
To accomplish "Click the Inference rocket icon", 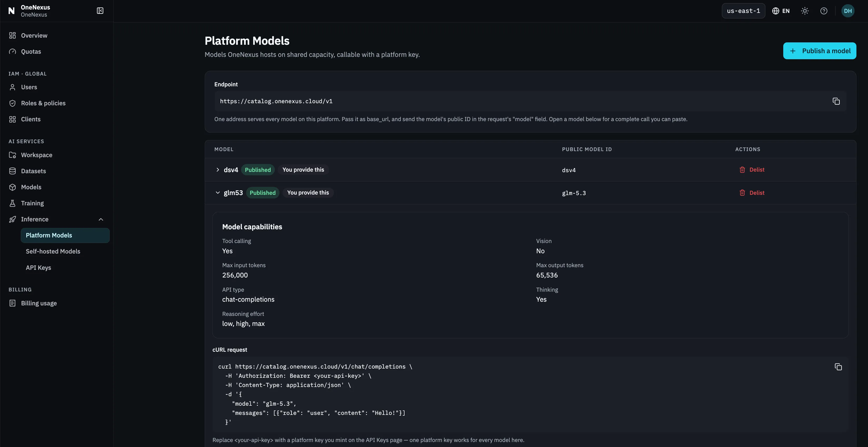I will click(12, 219).
